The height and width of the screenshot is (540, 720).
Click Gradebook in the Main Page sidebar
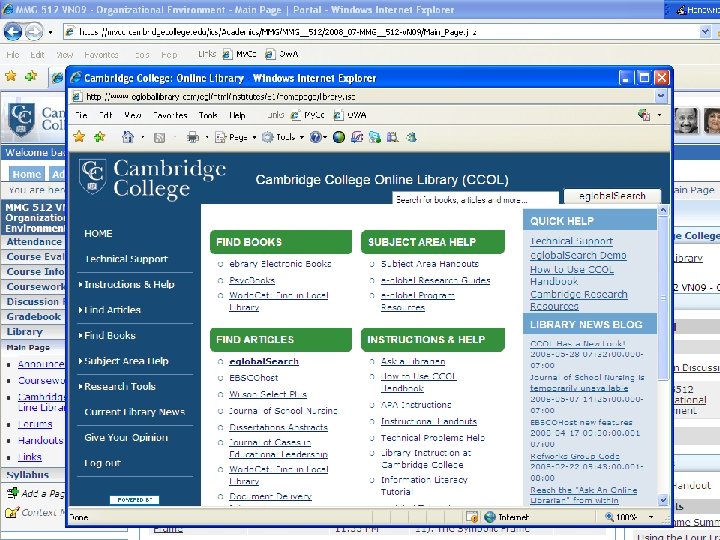[34, 316]
